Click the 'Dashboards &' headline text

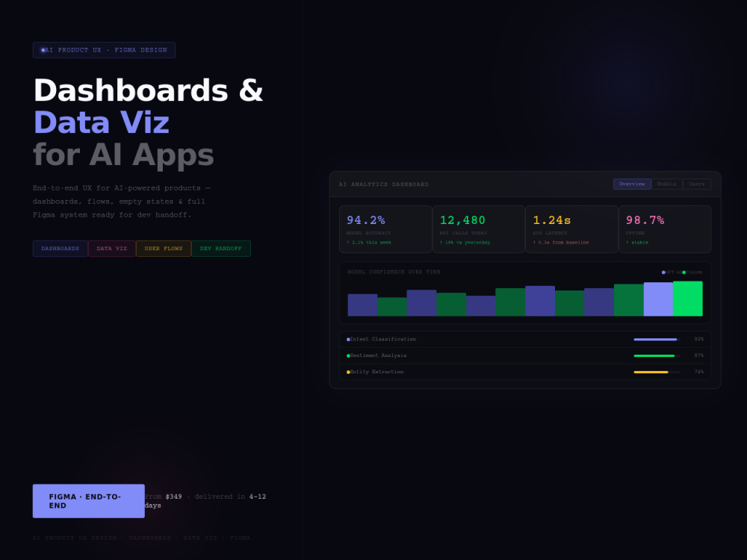click(148, 90)
